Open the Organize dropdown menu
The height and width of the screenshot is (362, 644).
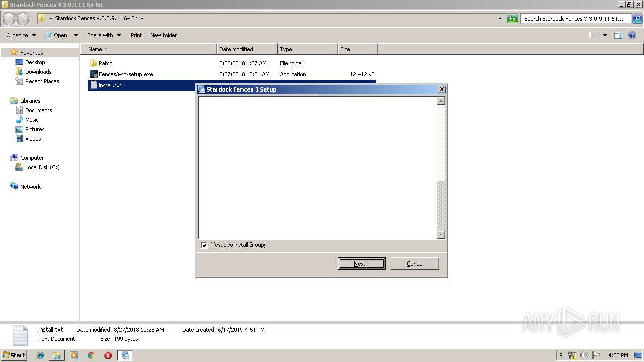click(x=21, y=35)
